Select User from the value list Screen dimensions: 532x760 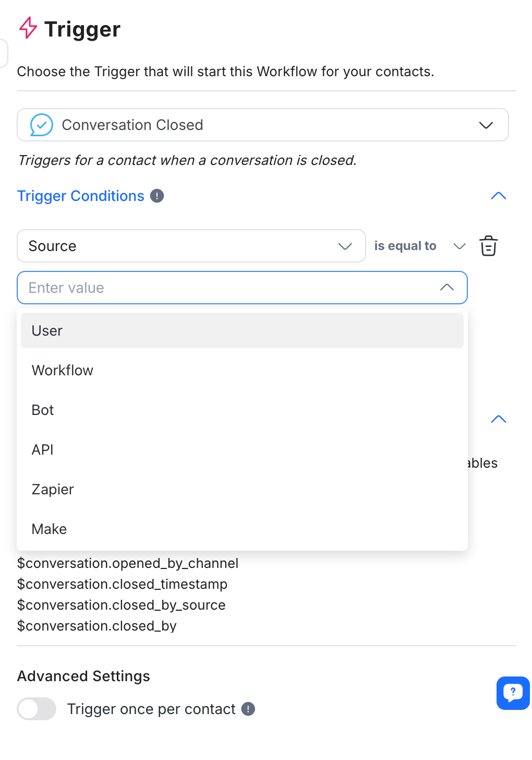click(242, 330)
